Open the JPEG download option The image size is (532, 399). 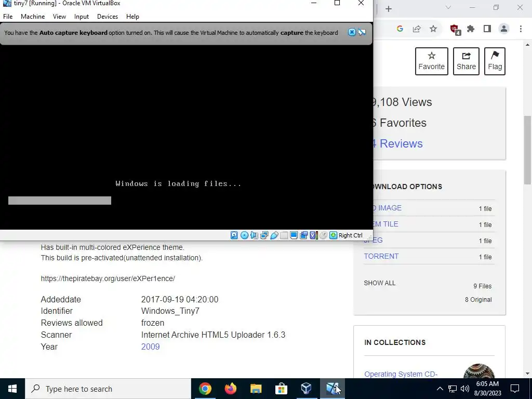[373, 240]
